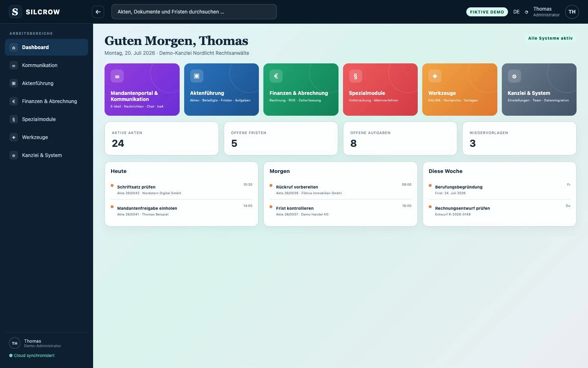Screen dimensions: 588x368
Task: Open Spezialmodule in the sidebar
Action: [x=47, y=119]
